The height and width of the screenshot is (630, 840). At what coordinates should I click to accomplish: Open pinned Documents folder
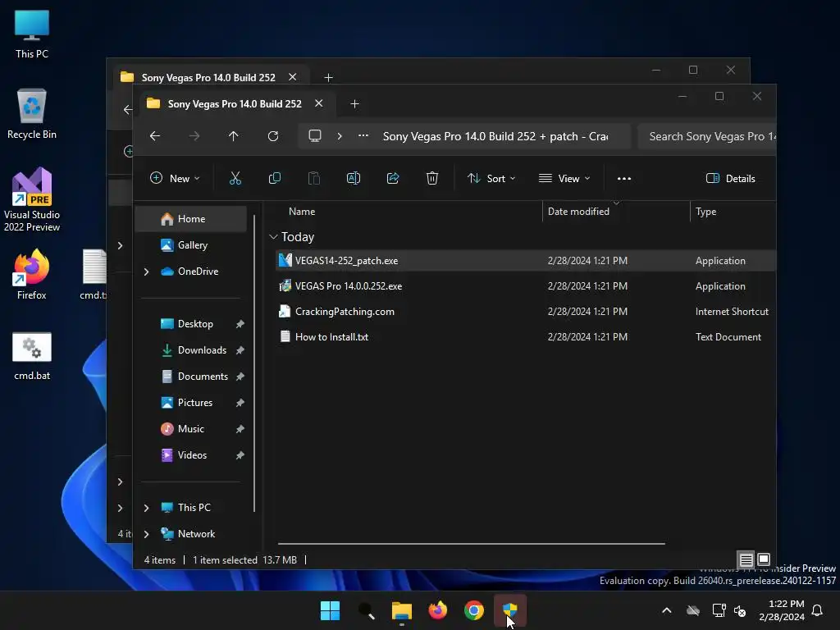pyautogui.click(x=191, y=376)
